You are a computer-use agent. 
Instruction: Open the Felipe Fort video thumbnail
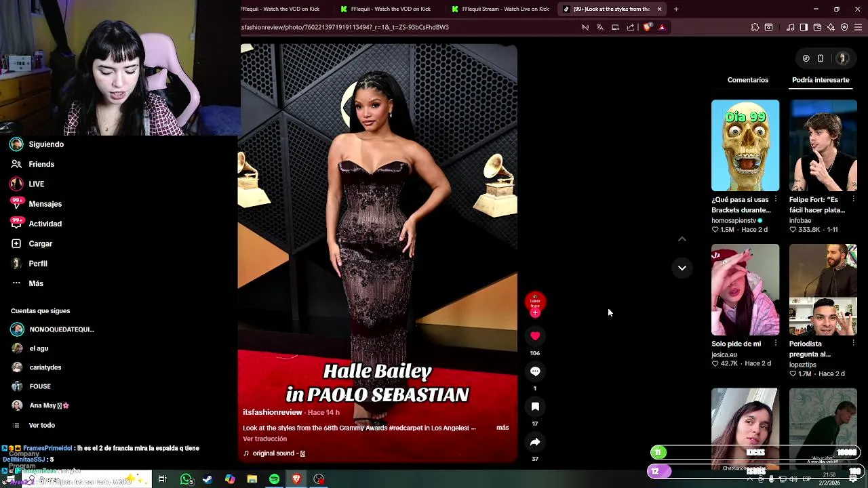click(823, 146)
